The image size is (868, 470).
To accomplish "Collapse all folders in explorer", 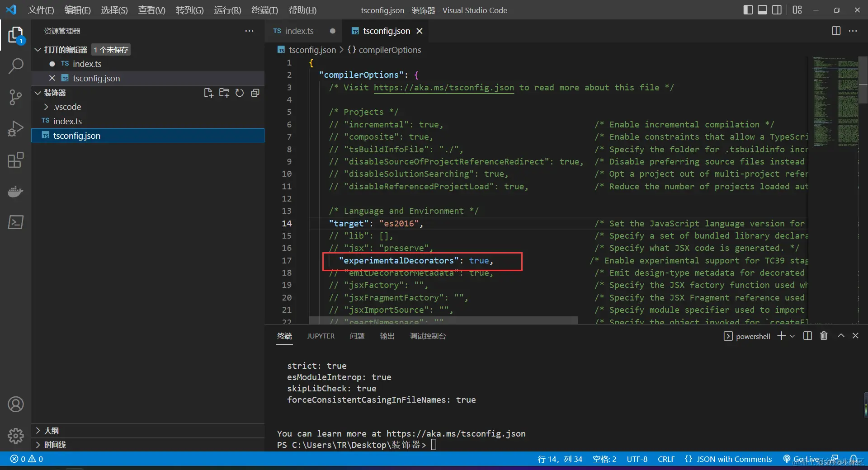I will [x=255, y=93].
